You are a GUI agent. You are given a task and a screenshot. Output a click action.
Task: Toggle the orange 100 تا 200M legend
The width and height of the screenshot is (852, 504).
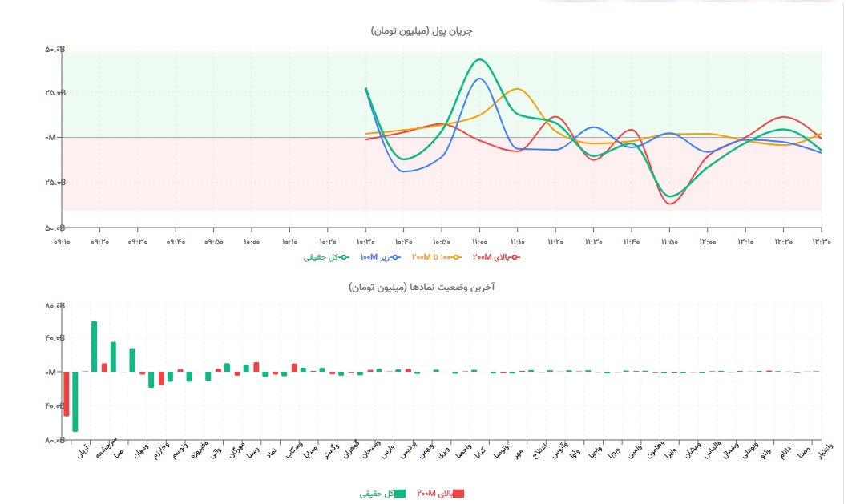436,257
